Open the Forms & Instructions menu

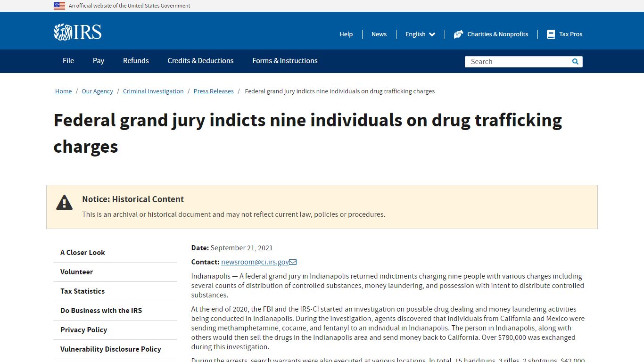285,61
